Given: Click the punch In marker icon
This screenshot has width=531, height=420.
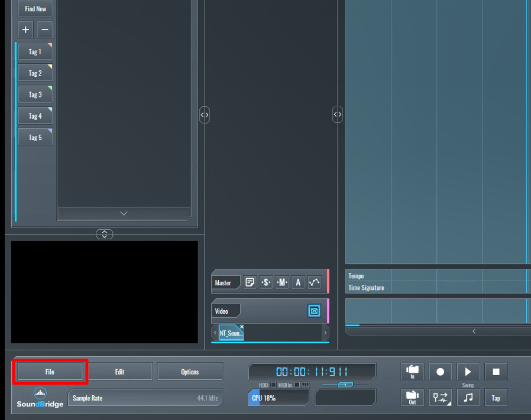Looking at the screenshot, I should pos(412,372).
